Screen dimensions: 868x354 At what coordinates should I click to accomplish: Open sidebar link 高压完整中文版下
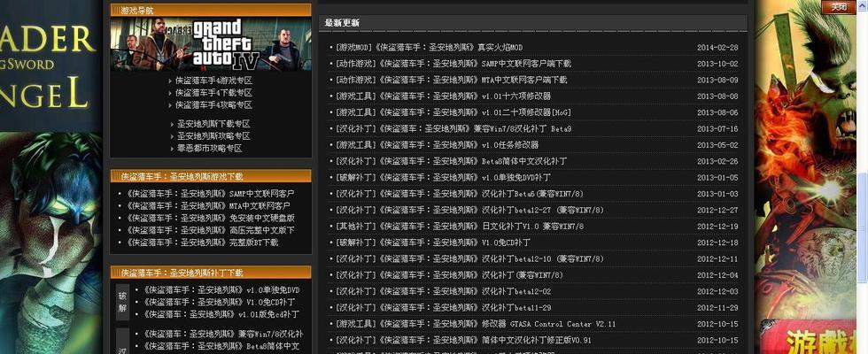211,230
